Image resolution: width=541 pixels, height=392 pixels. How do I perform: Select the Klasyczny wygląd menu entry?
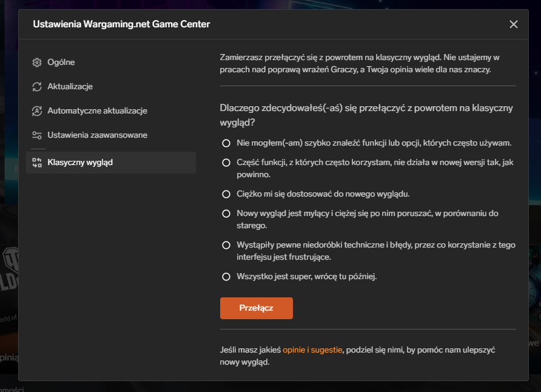click(80, 163)
